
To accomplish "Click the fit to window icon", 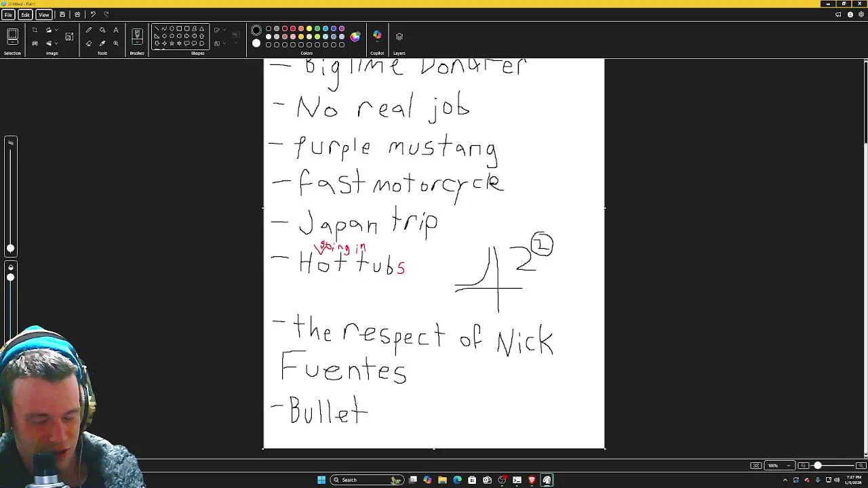I will point(755,466).
